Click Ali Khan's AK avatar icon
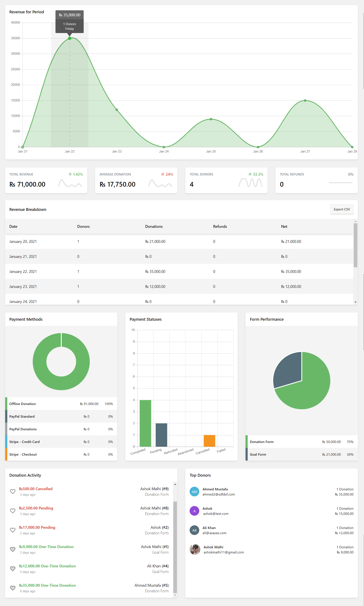This screenshot has height=606, width=364. tap(194, 530)
